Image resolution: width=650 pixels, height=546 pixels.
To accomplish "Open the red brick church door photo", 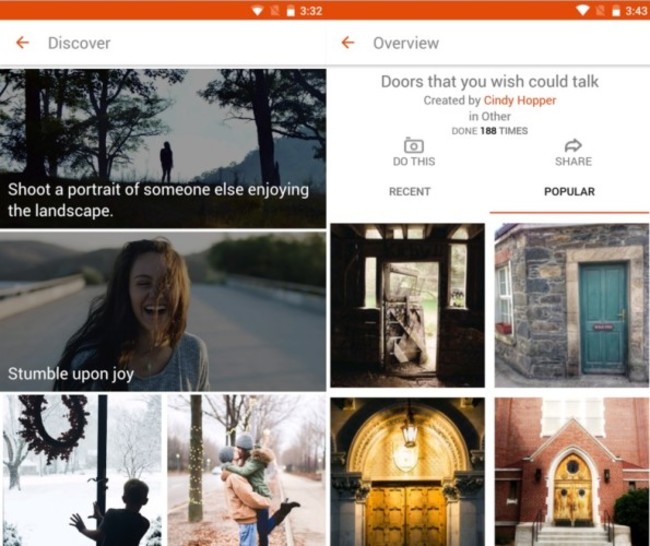I will tap(571, 471).
